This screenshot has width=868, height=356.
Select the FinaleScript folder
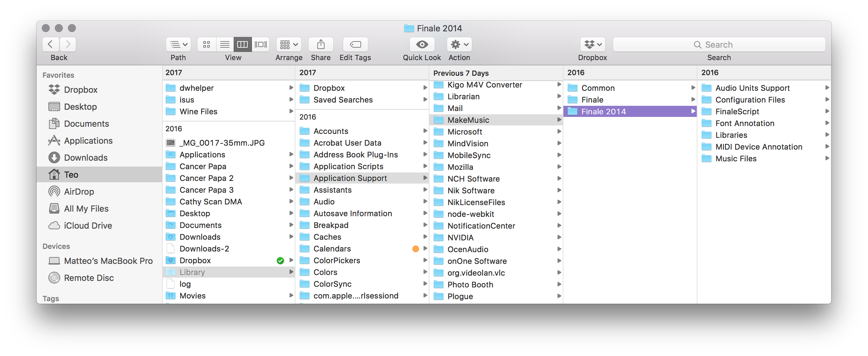point(737,111)
